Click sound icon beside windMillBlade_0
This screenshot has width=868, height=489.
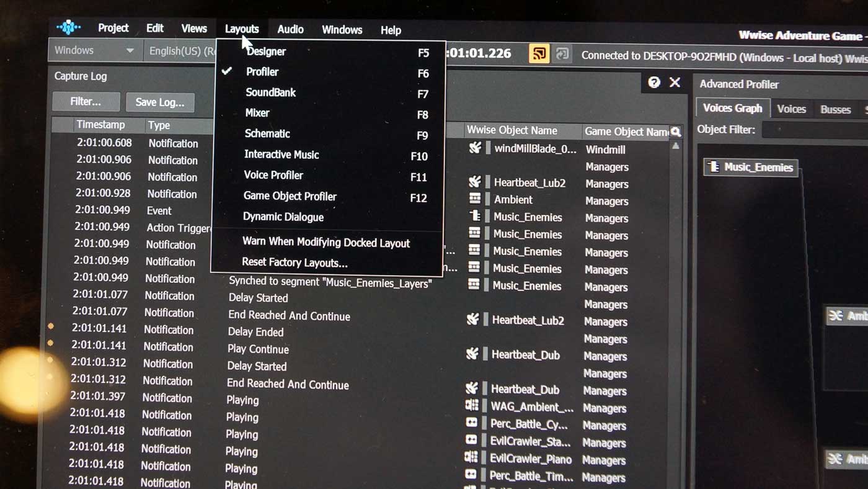point(475,148)
